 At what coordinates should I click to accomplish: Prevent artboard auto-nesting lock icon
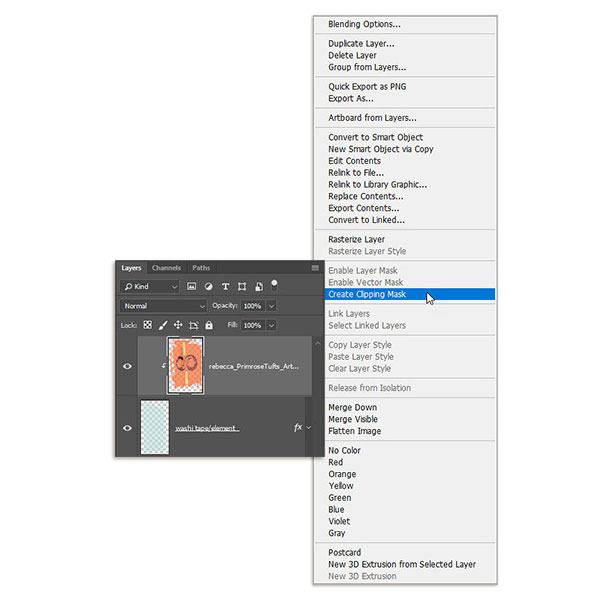coord(193,325)
